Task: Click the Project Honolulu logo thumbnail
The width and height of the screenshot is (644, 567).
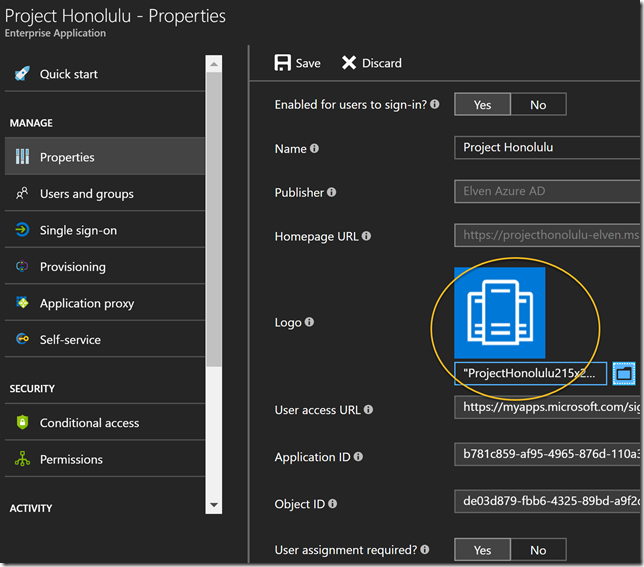Action: tap(500, 313)
